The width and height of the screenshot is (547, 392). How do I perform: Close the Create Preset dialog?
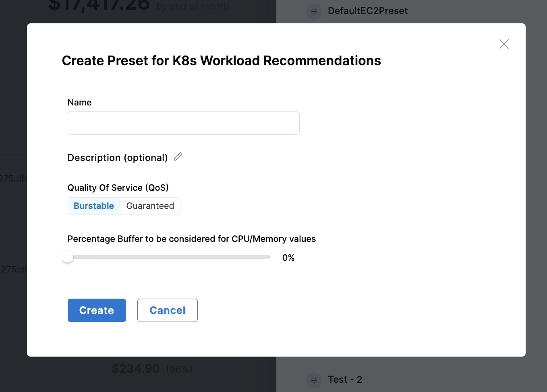(x=504, y=44)
